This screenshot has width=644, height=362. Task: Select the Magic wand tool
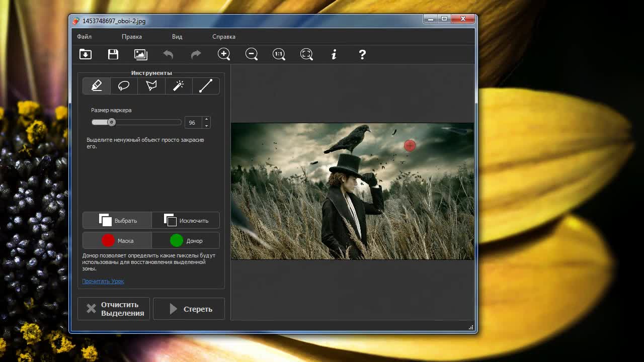tap(178, 86)
